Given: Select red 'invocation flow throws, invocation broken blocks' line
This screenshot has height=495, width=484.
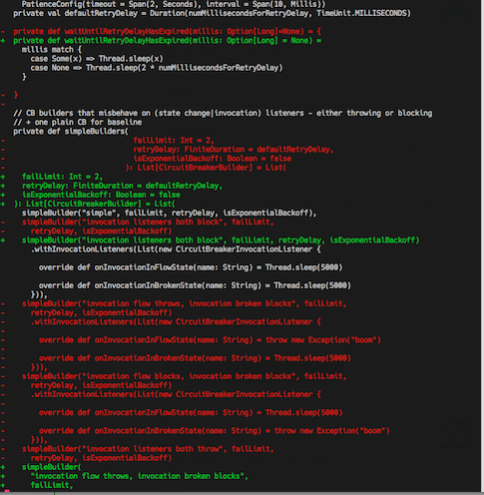Looking at the screenshot, I should 184,304.
